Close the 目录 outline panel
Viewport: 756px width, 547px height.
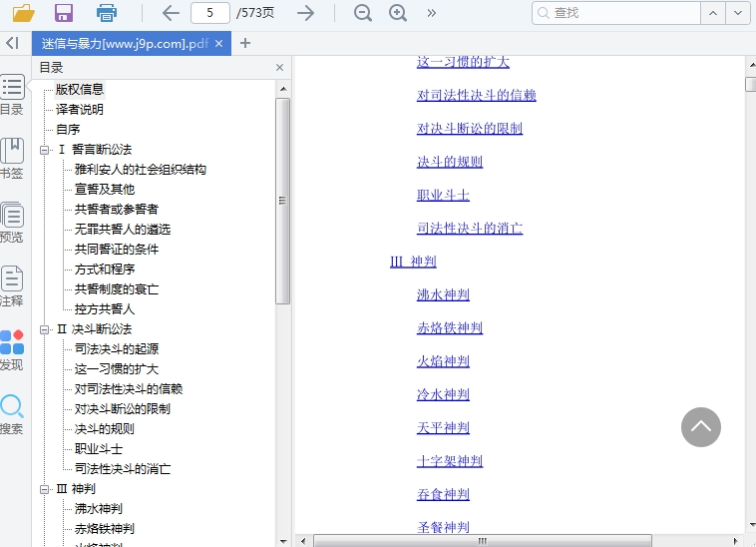pyautogui.click(x=279, y=68)
